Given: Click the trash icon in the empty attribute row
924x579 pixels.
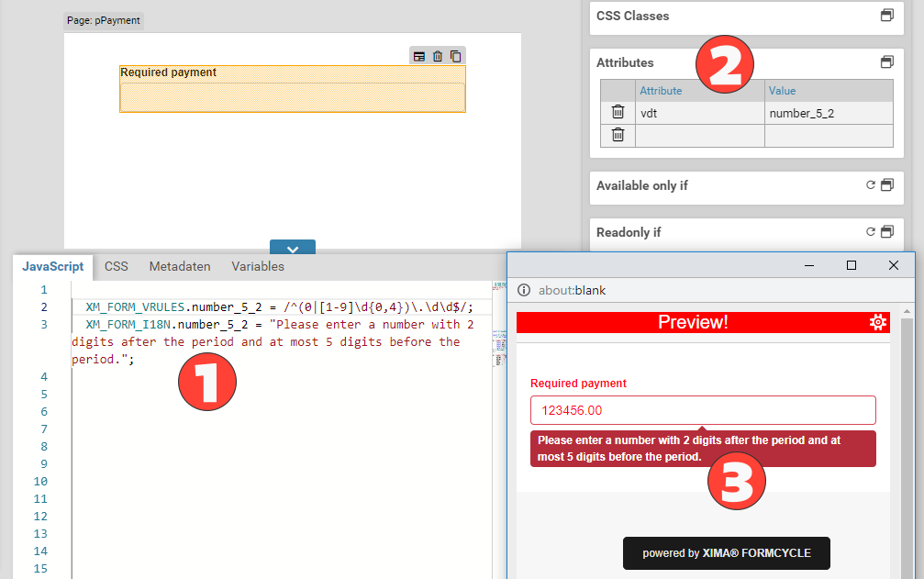Looking at the screenshot, I should 618,135.
